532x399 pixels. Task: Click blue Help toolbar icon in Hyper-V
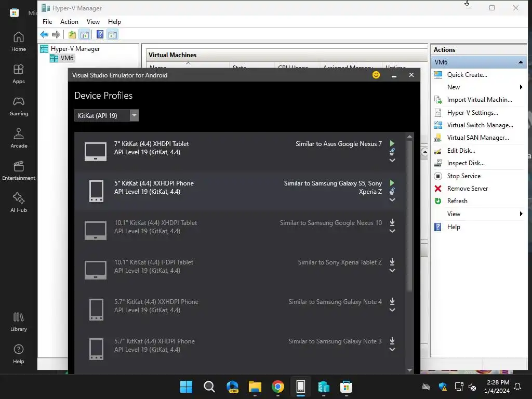[100, 34]
